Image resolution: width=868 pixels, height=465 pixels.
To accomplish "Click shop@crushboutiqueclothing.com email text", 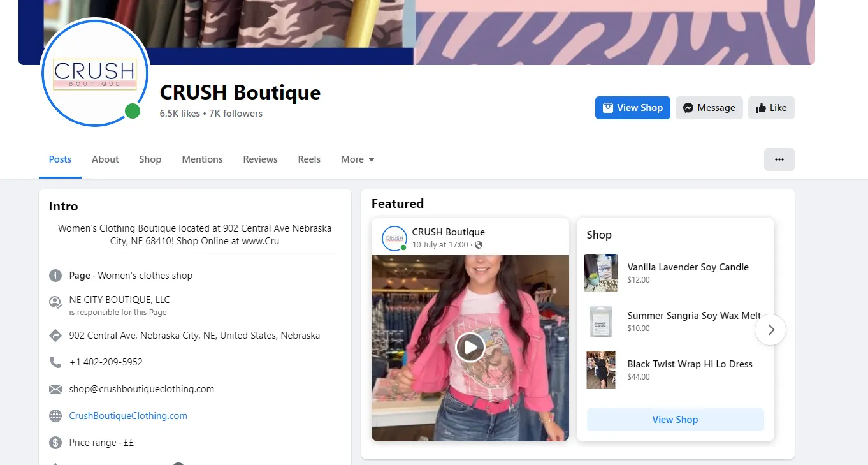I will [x=141, y=389].
